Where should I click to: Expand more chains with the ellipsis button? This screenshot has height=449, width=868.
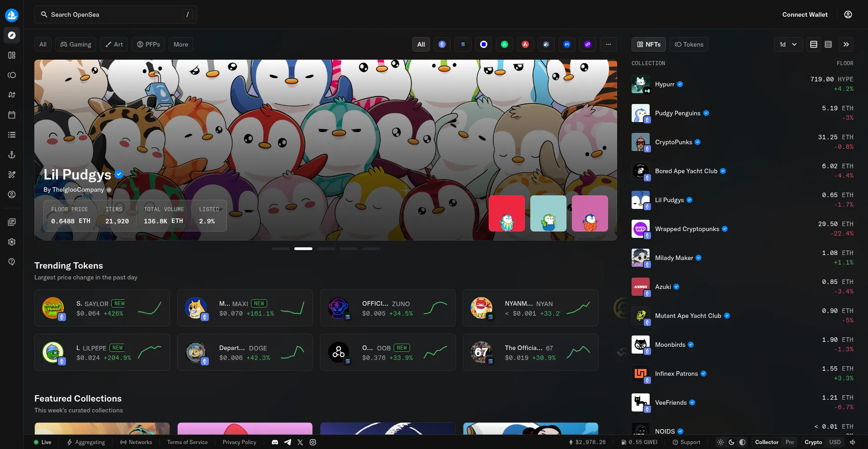click(609, 44)
